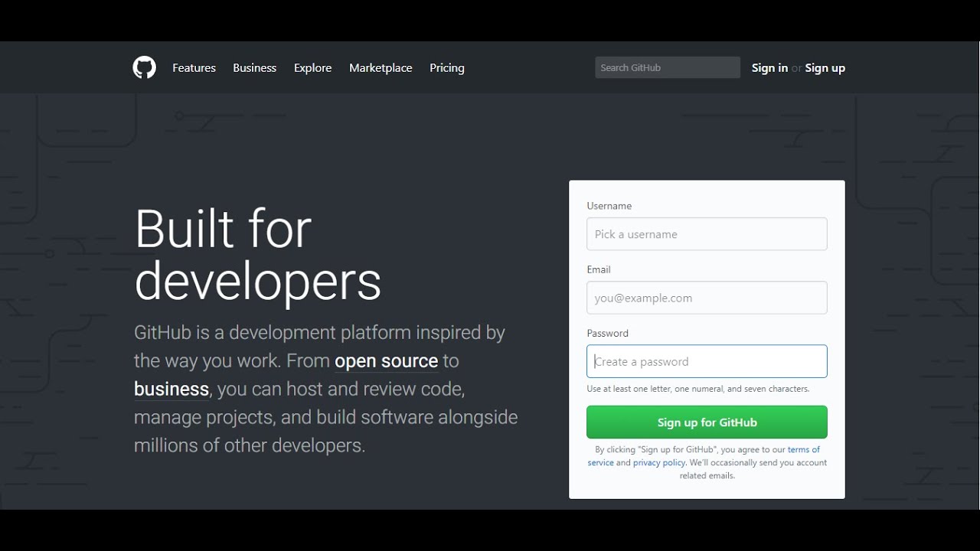Click Sign up in the header
This screenshot has height=551, width=980.
point(825,68)
